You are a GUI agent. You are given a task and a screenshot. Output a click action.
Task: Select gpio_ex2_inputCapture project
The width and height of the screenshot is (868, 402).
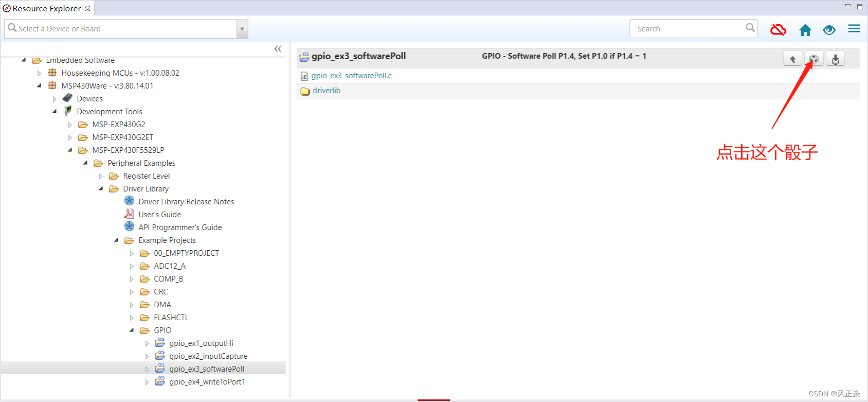point(208,356)
